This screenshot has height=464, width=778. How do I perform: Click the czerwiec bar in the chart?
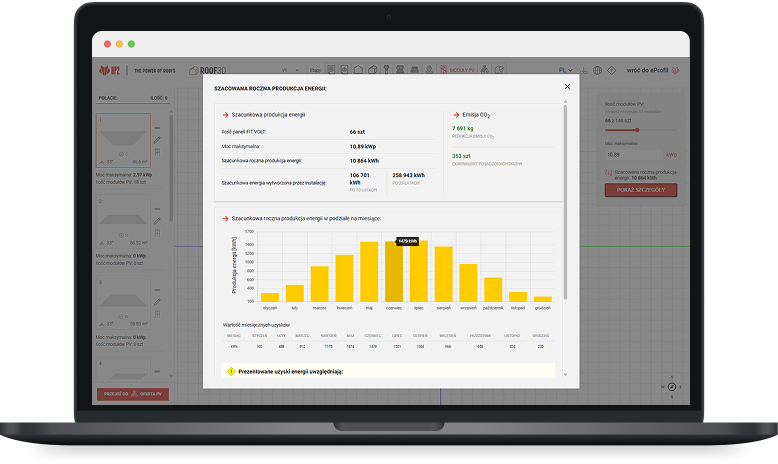click(394, 272)
